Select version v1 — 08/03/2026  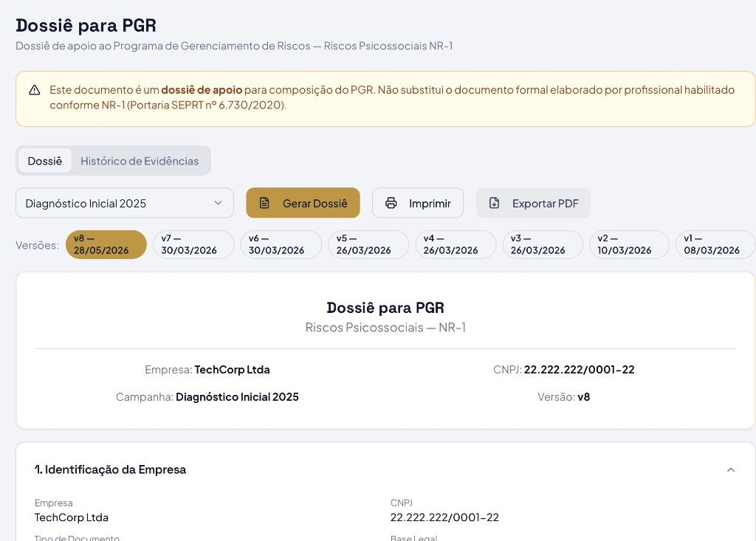[715, 244]
